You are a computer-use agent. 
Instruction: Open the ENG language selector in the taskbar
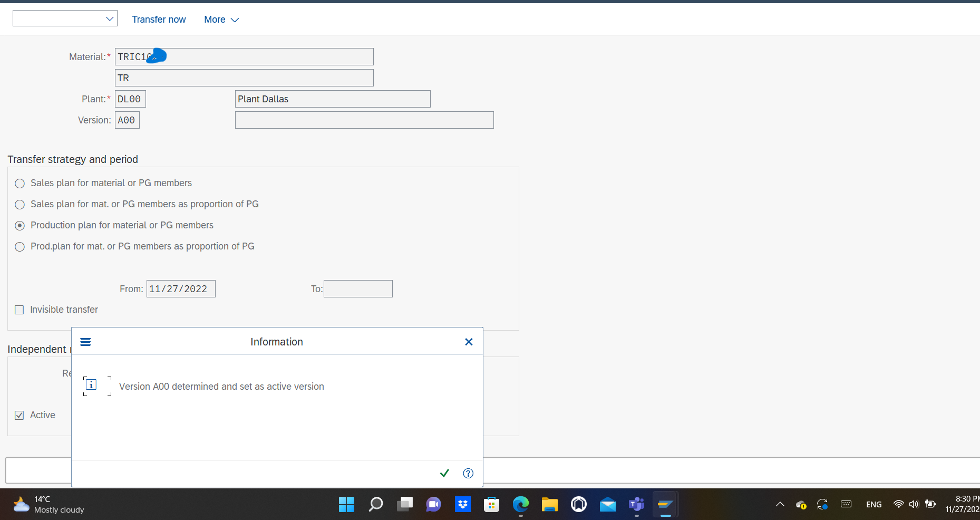click(x=874, y=504)
